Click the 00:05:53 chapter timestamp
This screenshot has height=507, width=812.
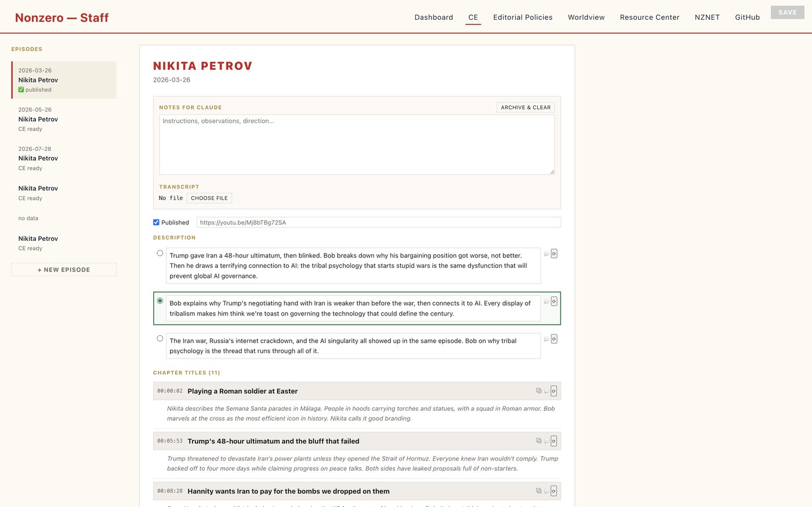pos(170,441)
